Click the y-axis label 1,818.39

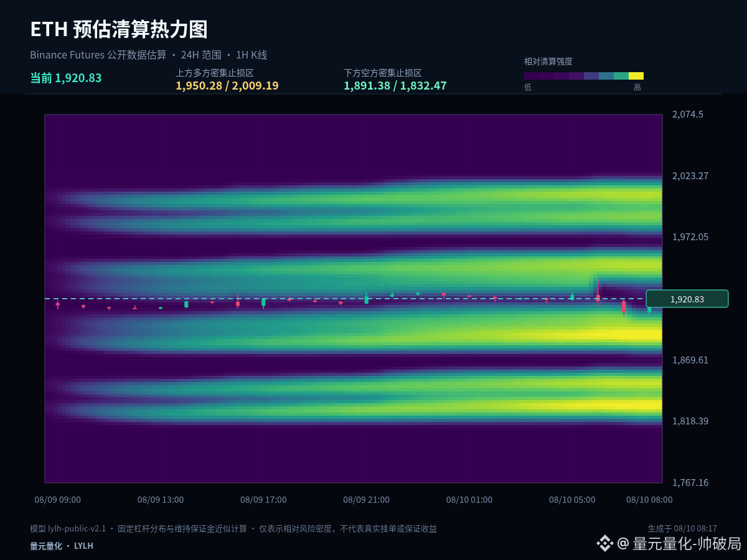click(690, 421)
